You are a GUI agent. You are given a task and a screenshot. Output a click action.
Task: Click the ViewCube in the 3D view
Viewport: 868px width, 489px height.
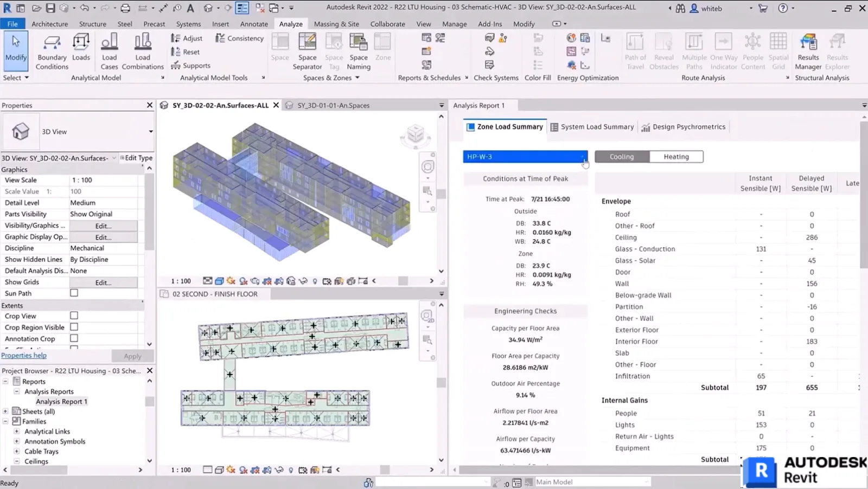[x=416, y=134]
